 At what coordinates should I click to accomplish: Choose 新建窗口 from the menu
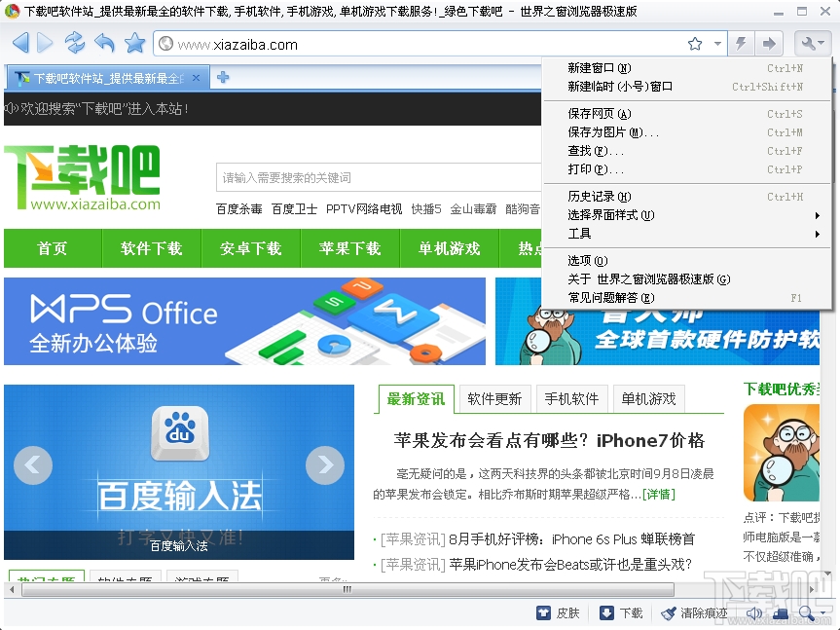pyautogui.click(x=687, y=68)
